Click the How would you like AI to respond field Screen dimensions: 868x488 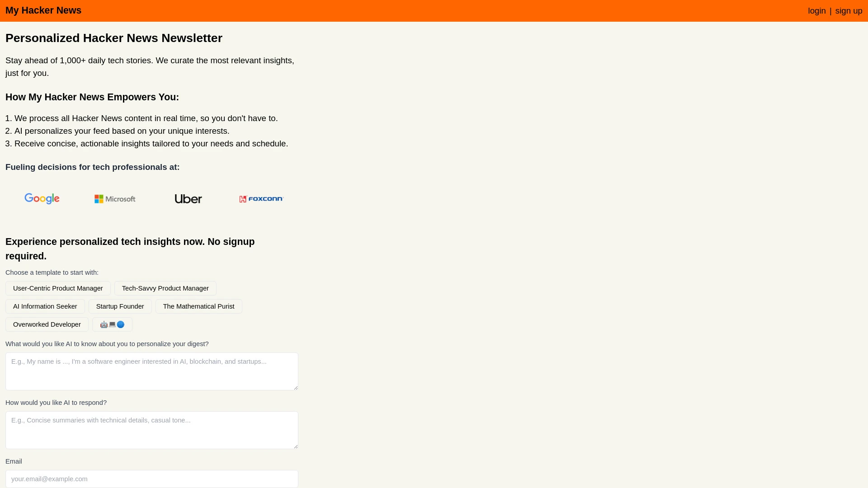(151, 430)
